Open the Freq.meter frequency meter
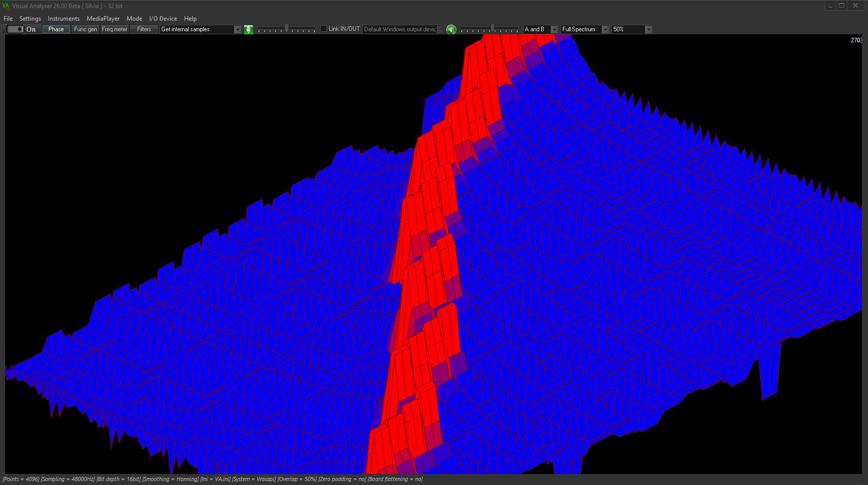868x485 pixels. [x=114, y=29]
